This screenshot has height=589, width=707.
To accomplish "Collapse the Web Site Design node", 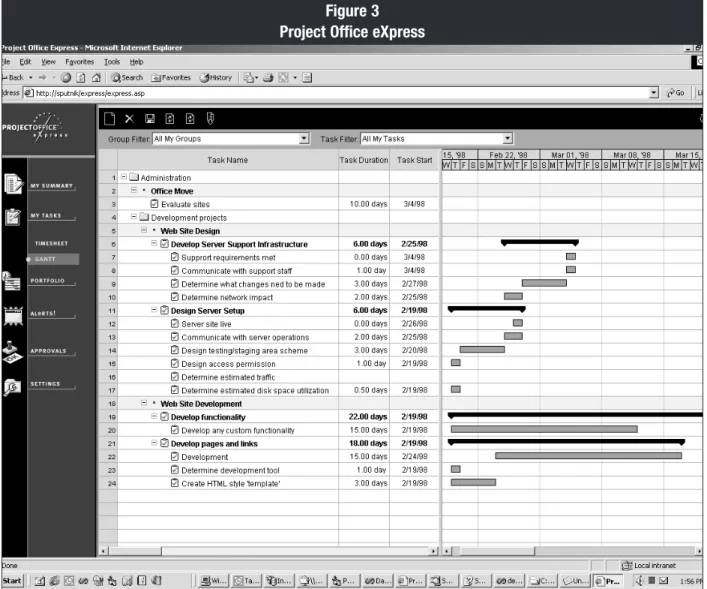I will pyautogui.click(x=144, y=230).
